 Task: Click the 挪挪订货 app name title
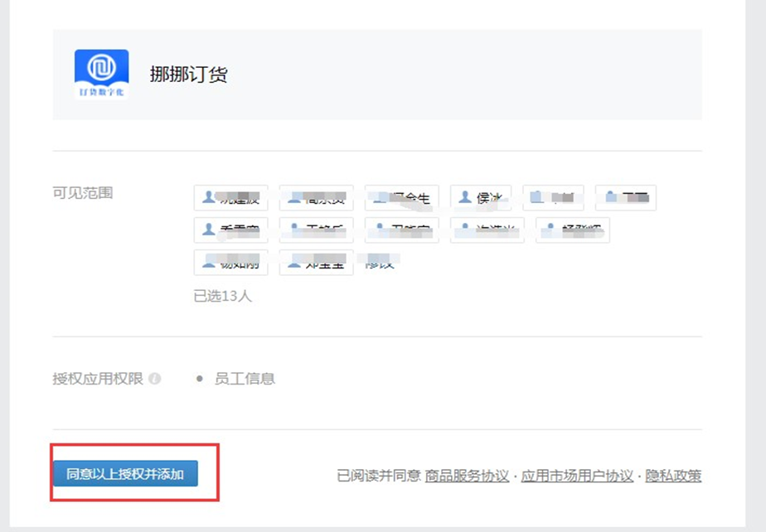point(188,75)
